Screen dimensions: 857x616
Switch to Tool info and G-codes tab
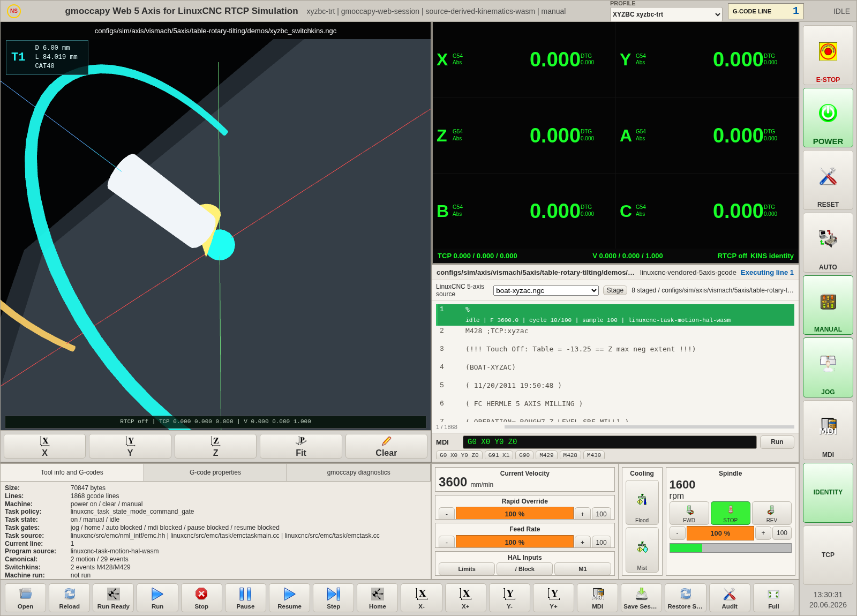tap(72, 472)
